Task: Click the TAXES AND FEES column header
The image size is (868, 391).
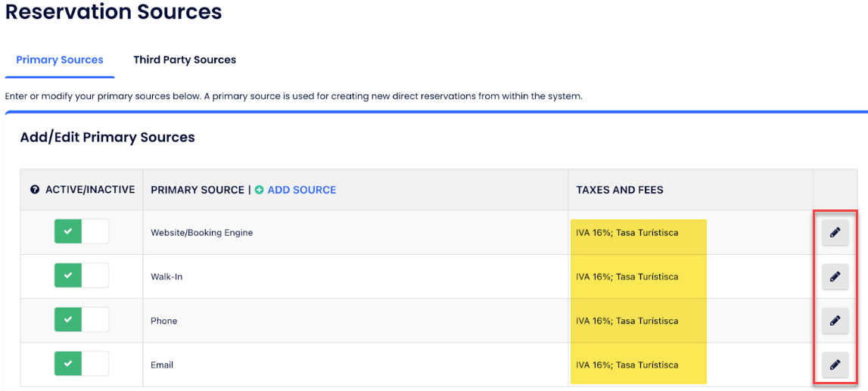Action: pos(620,190)
